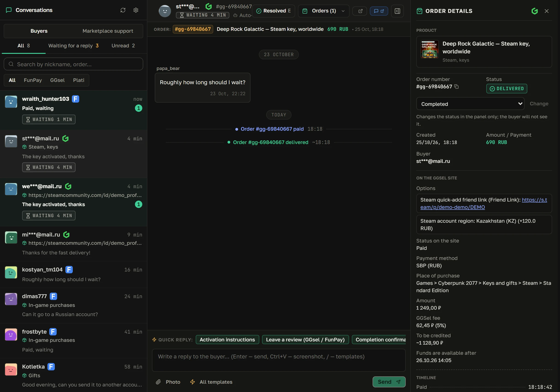Insert Activation instructions quick reply

click(x=227, y=339)
